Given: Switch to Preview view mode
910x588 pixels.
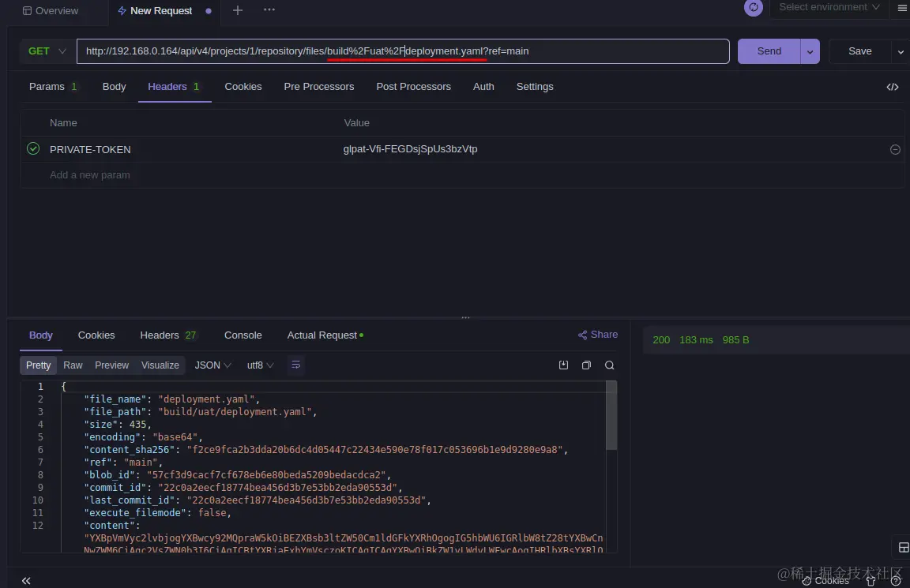Looking at the screenshot, I should click(x=112, y=365).
